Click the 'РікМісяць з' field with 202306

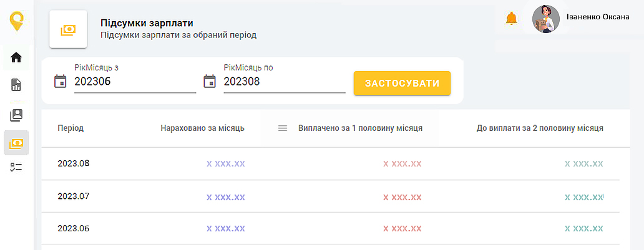[134, 82]
